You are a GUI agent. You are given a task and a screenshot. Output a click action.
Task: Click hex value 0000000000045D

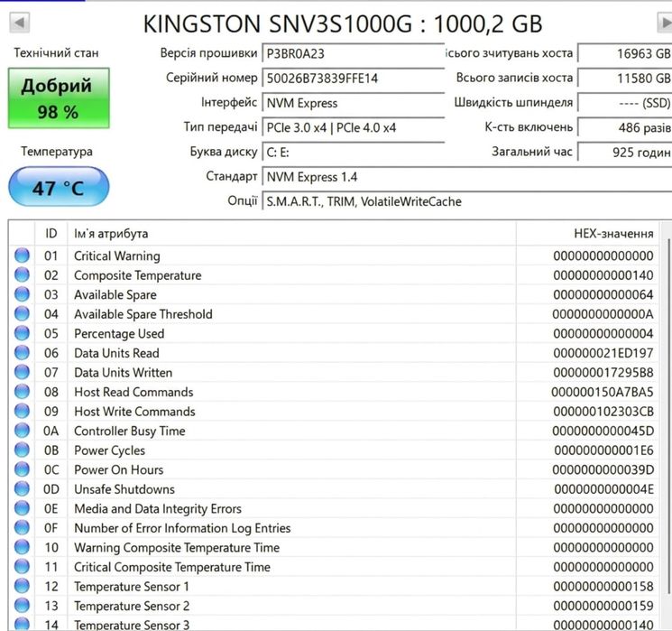(603, 431)
